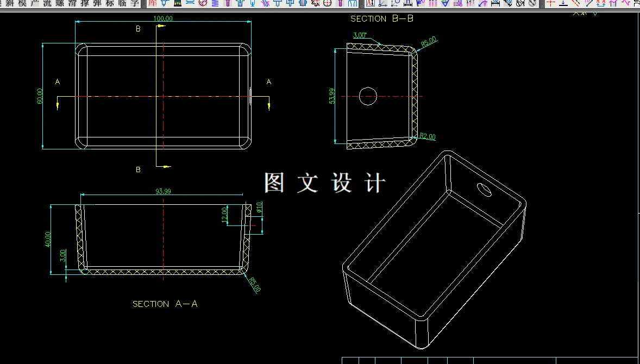This screenshot has width=640, height=364.
Task: Select the XY coordinate label icon
Action: (x=483, y=3)
